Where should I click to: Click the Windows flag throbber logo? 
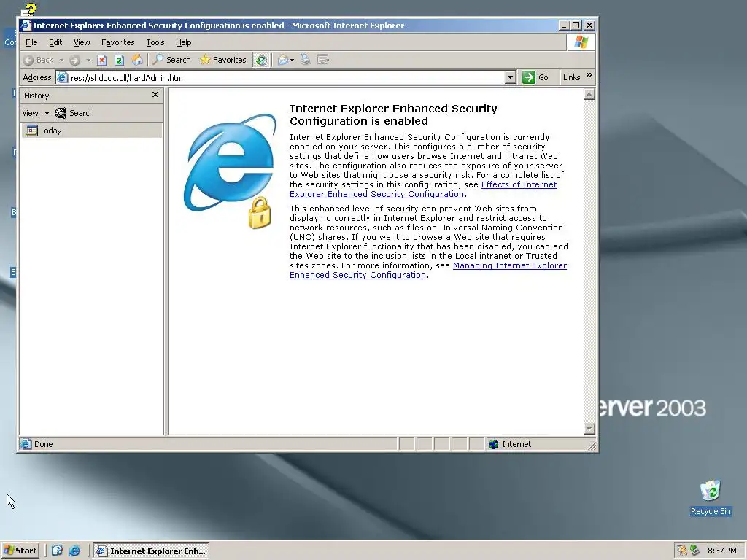click(581, 42)
